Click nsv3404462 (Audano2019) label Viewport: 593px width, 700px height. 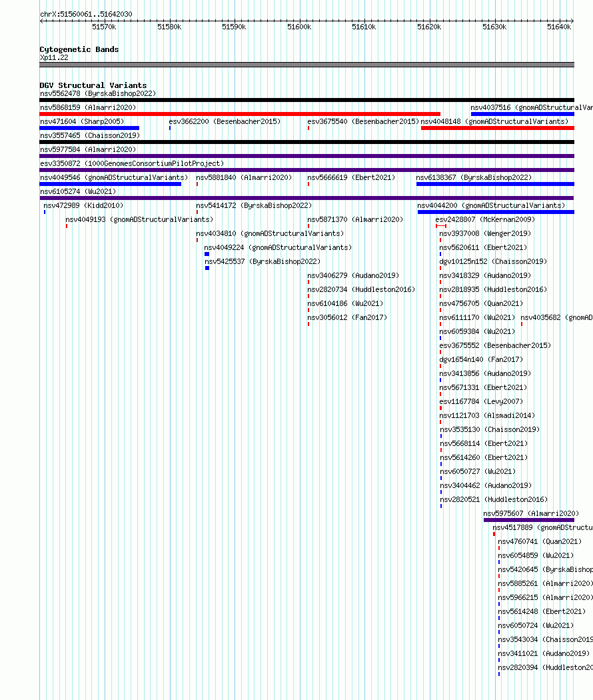[486, 486]
